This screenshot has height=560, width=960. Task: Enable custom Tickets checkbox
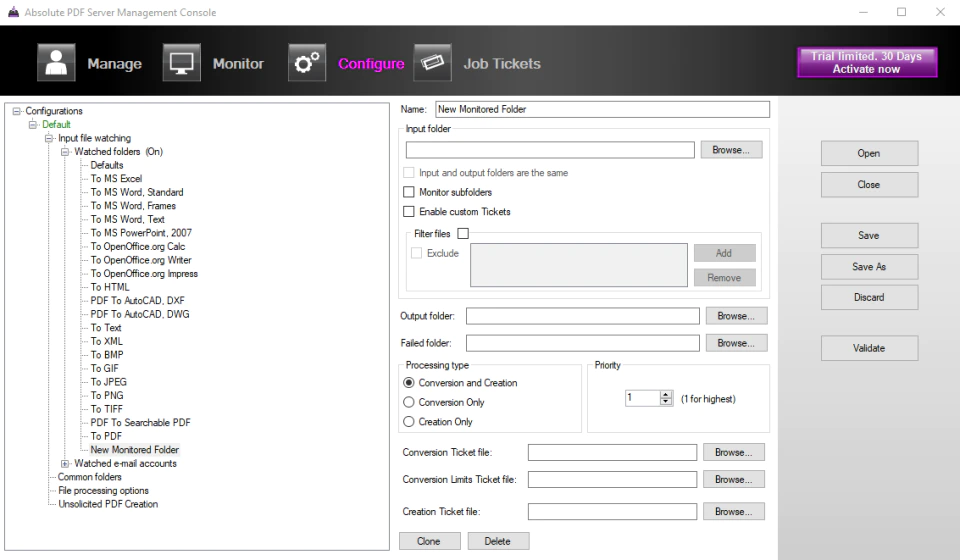coord(408,212)
